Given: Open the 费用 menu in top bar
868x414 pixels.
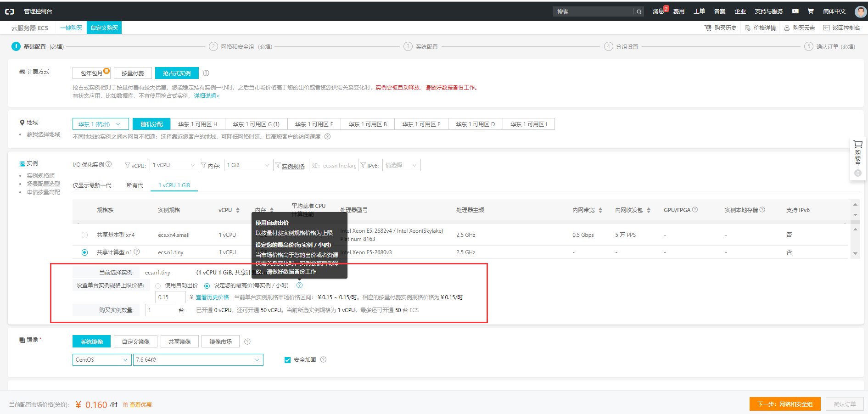Looking at the screenshot, I should click(679, 11).
